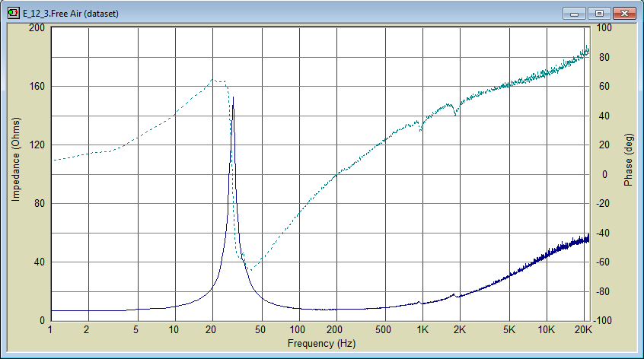The width and height of the screenshot is (644, 359).
Task: Click the impedance peak near 30 Hz
Action: click(233, 97)
